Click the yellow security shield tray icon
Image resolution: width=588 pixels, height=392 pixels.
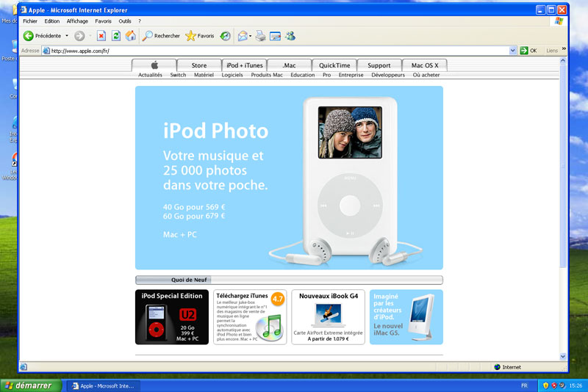point(545,385)
